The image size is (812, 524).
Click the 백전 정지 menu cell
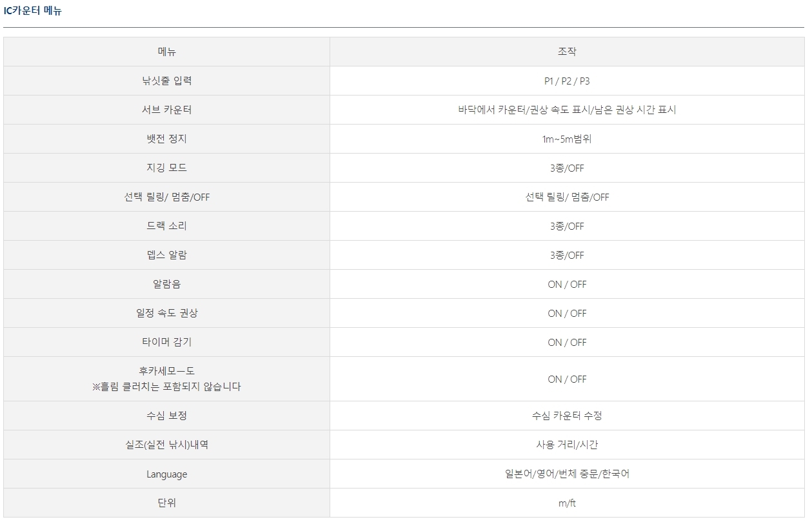166,139
